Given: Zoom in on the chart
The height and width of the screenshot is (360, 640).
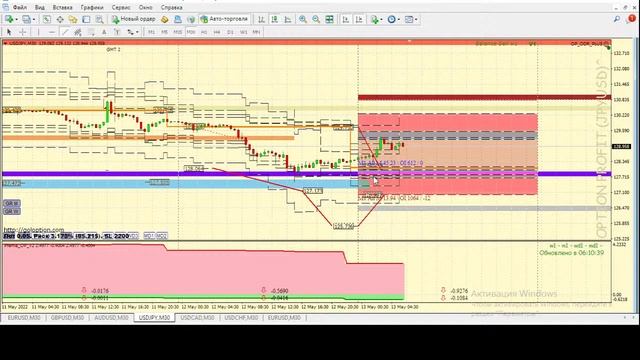Looking at the screenshot, I should (303, 19).
